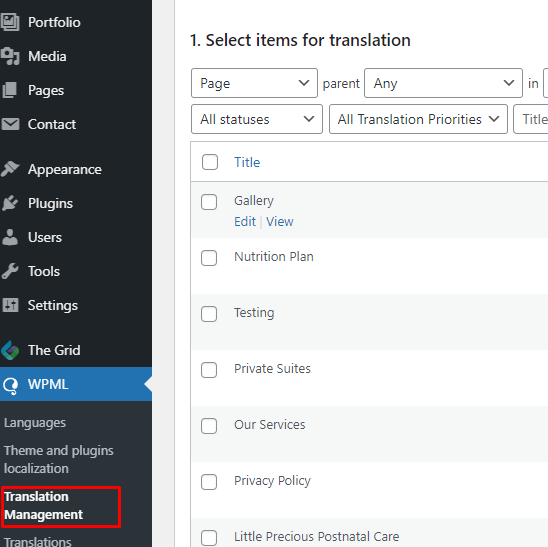548x547 pixels.
Task: Click the Edit link under Gallery
Action: tap(245, 222)
